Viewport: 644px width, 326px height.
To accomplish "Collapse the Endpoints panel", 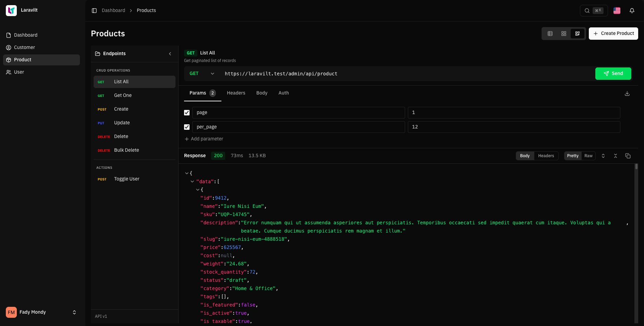I will tap(170, 54).
